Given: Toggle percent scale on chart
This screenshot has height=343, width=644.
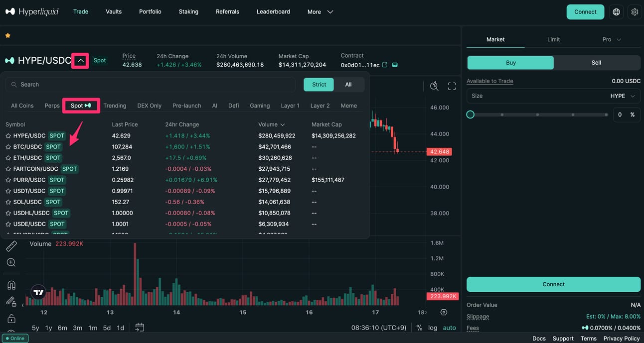Looking at the screenshot, I should (419, 328).
